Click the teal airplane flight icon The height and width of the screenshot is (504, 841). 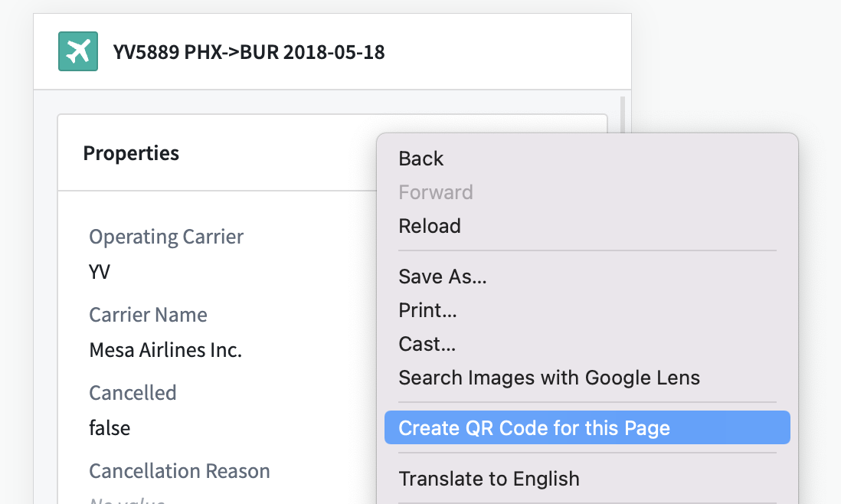[78, 51]
